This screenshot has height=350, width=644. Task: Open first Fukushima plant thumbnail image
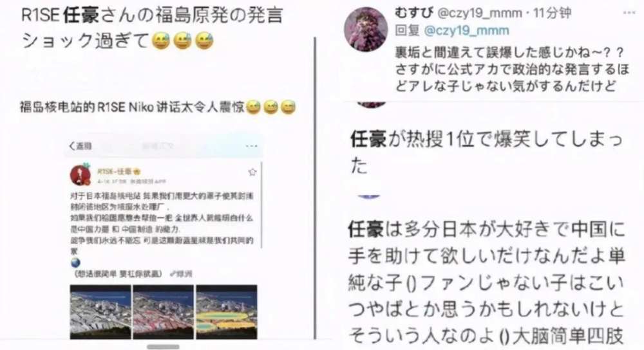tap(100, 312)
